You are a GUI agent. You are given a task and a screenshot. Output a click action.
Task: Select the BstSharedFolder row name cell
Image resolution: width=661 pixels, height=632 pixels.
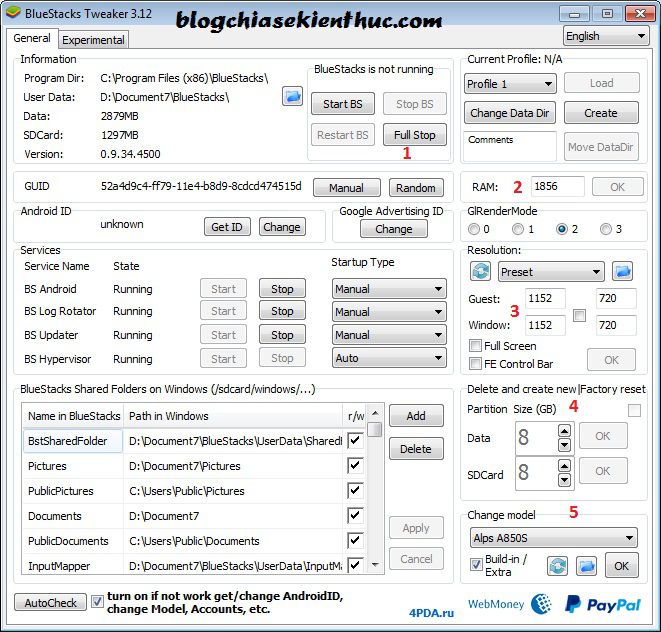point(73,441)
